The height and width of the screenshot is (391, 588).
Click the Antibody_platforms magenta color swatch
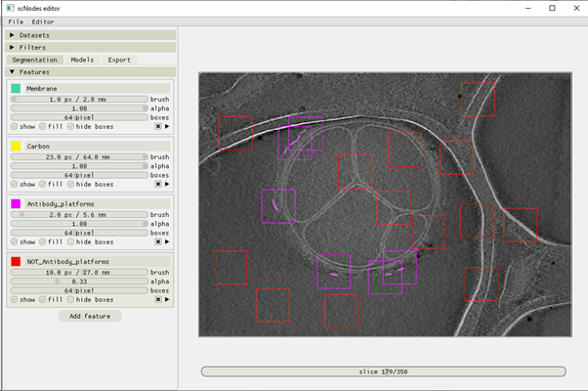pyautogui.click(x=16, y=203)
